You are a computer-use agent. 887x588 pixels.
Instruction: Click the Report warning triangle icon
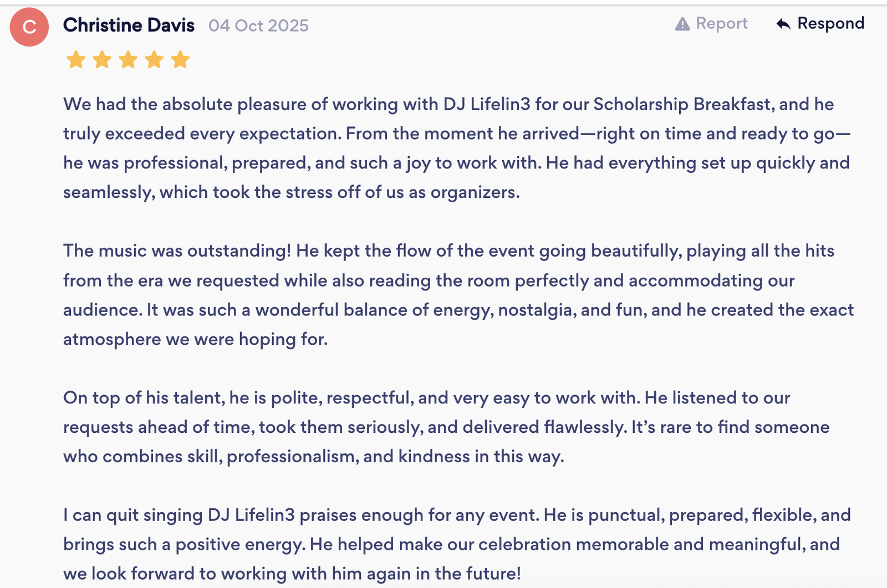point(682,24)
